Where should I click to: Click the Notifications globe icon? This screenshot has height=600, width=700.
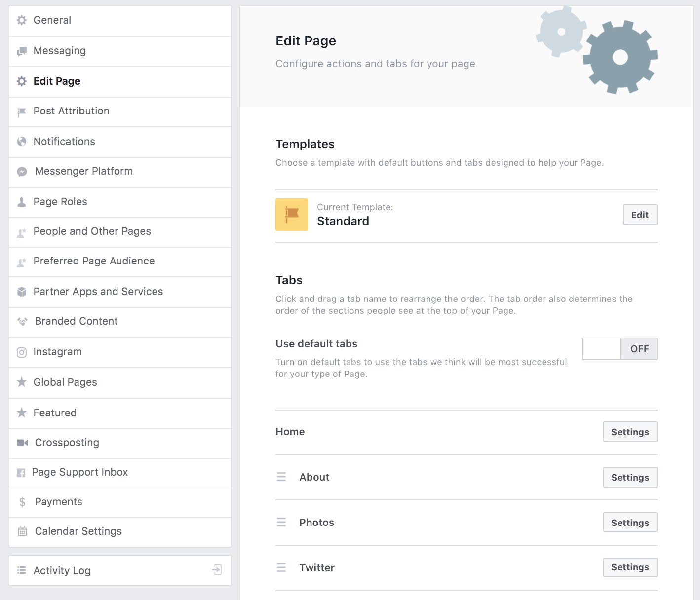pyautogui.click(x=22, y=142)
